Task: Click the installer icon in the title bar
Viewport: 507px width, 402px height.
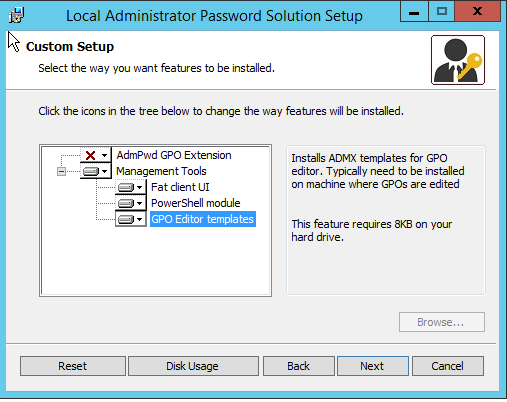Action: [16, 15]
